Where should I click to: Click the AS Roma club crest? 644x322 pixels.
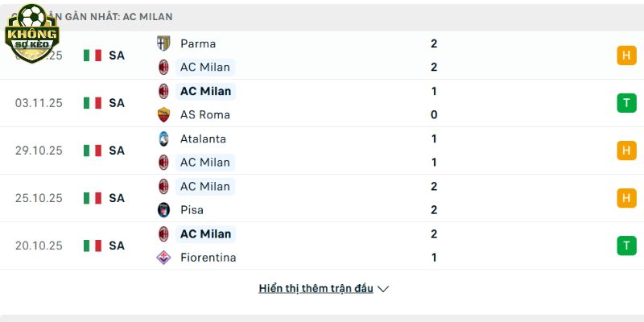tap(163, 114)
